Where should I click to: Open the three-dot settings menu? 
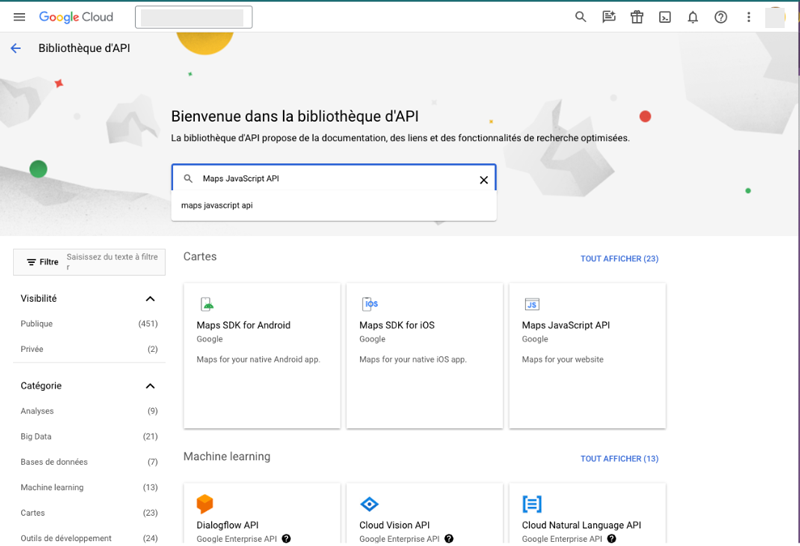pos(748,17)
